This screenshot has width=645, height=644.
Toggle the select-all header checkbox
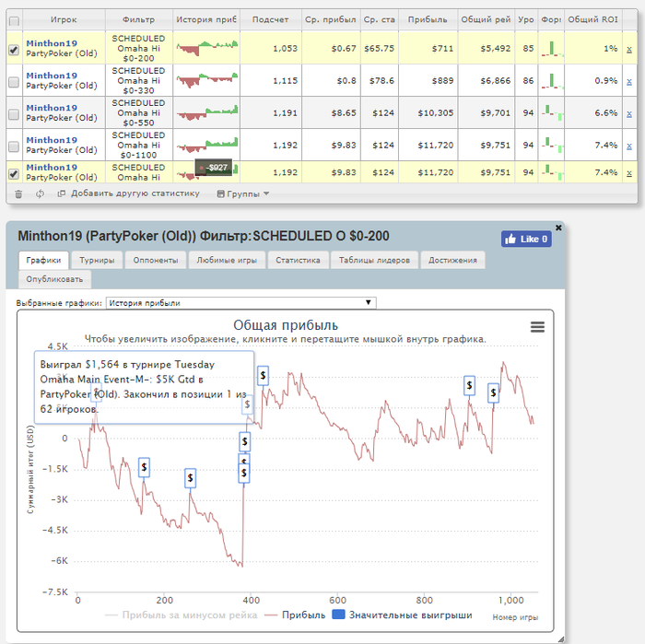coord(14,21)
